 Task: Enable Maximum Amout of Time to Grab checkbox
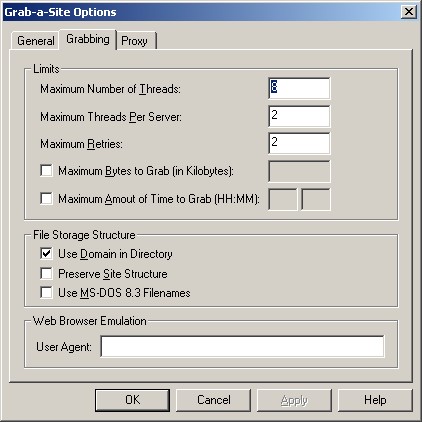tap(46, 198)
